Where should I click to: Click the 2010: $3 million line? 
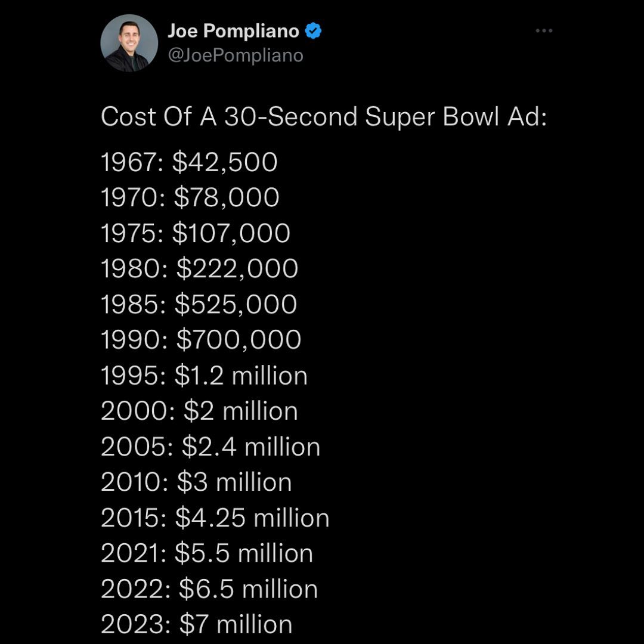coord(196,482)
